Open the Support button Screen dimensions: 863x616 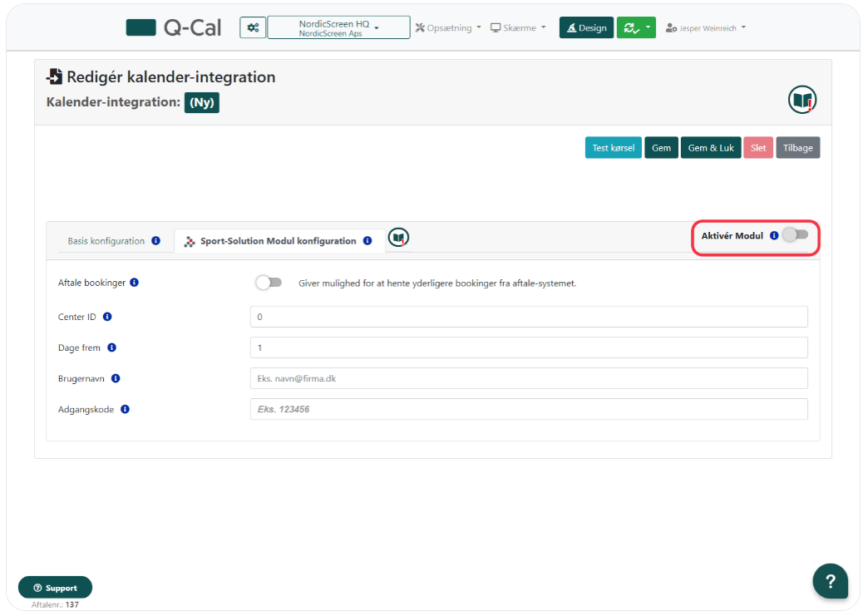(x=55, y=588)
